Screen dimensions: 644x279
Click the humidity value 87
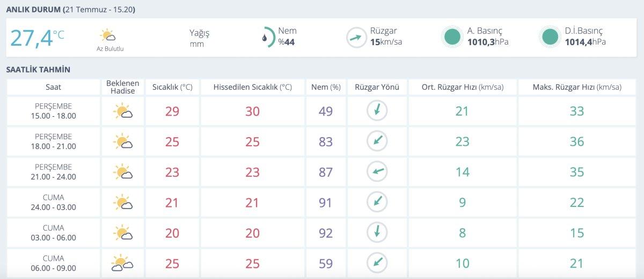[326, 172]
